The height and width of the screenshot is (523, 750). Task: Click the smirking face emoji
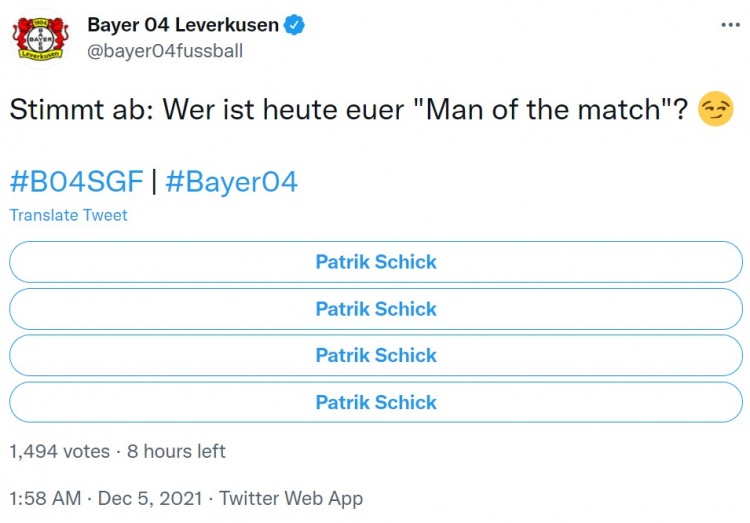pyautogui.click(x=715, y=109)
